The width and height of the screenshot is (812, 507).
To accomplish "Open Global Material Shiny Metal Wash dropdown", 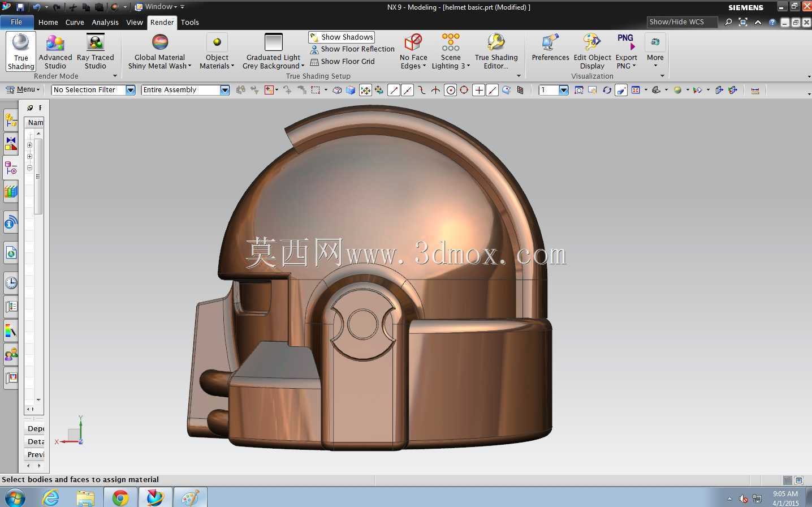I will click(x=159, y=51).
